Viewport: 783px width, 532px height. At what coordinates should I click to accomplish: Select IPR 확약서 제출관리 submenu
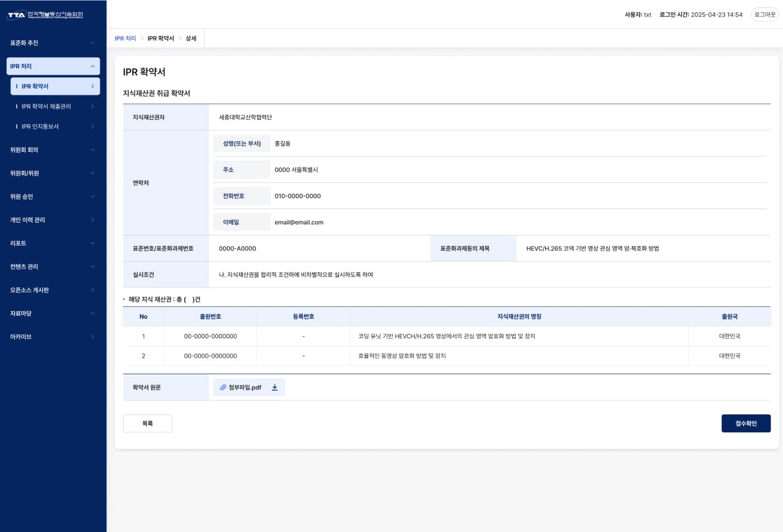(54, 106)
